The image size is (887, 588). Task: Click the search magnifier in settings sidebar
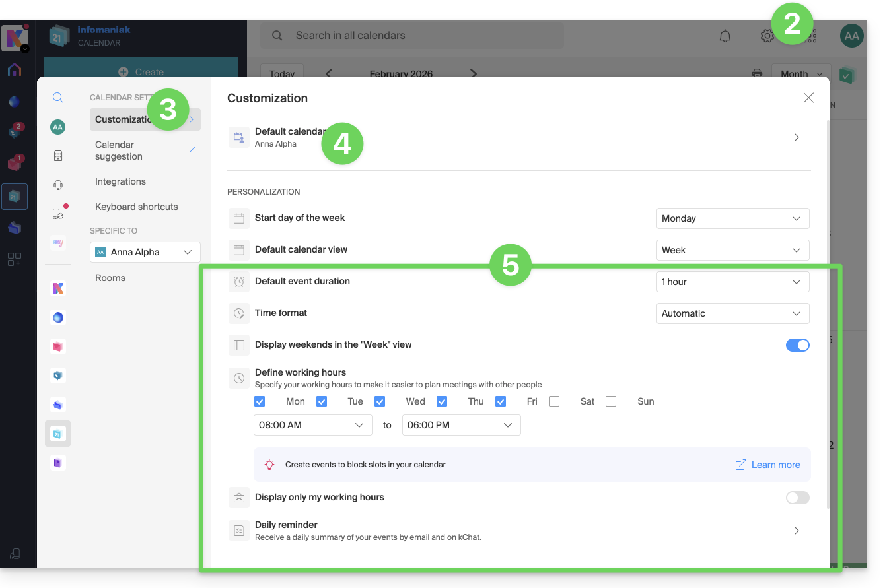point(58,98)
